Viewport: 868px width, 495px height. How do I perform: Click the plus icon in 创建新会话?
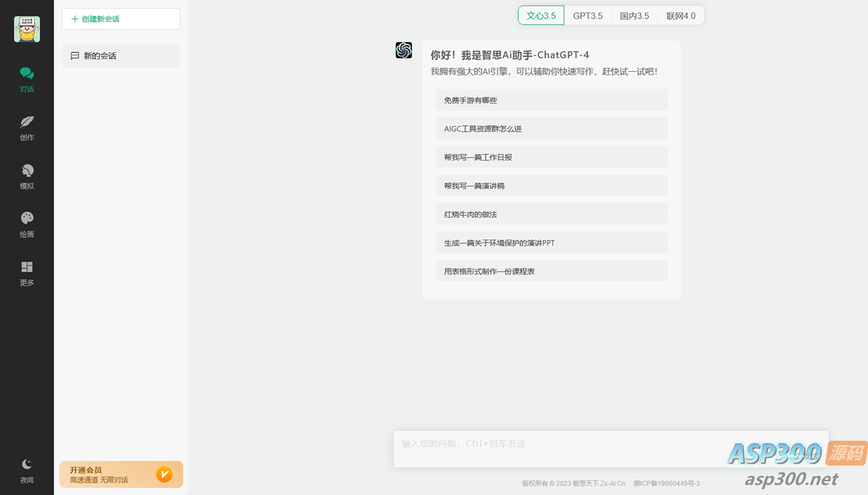[75, 19]
